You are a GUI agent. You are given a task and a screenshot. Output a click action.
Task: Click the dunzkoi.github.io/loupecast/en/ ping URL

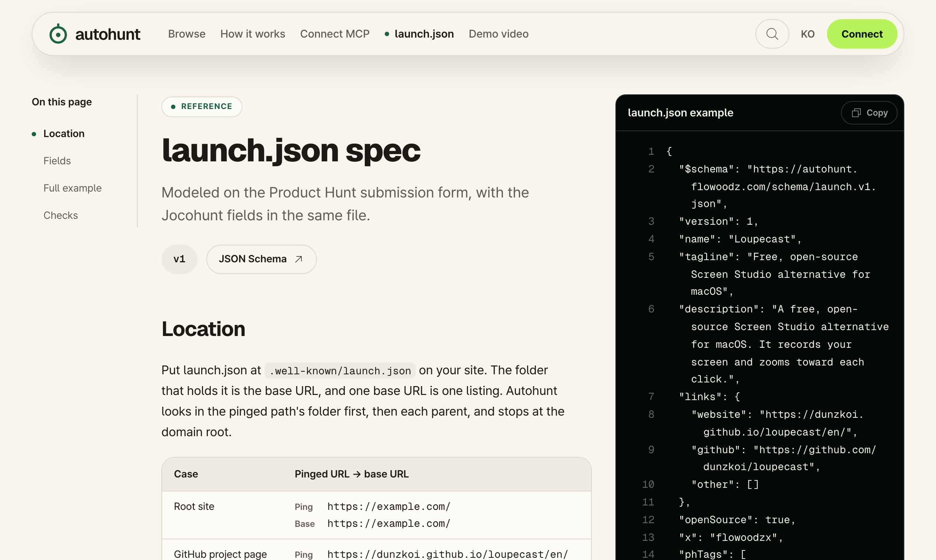click(447, 554)
